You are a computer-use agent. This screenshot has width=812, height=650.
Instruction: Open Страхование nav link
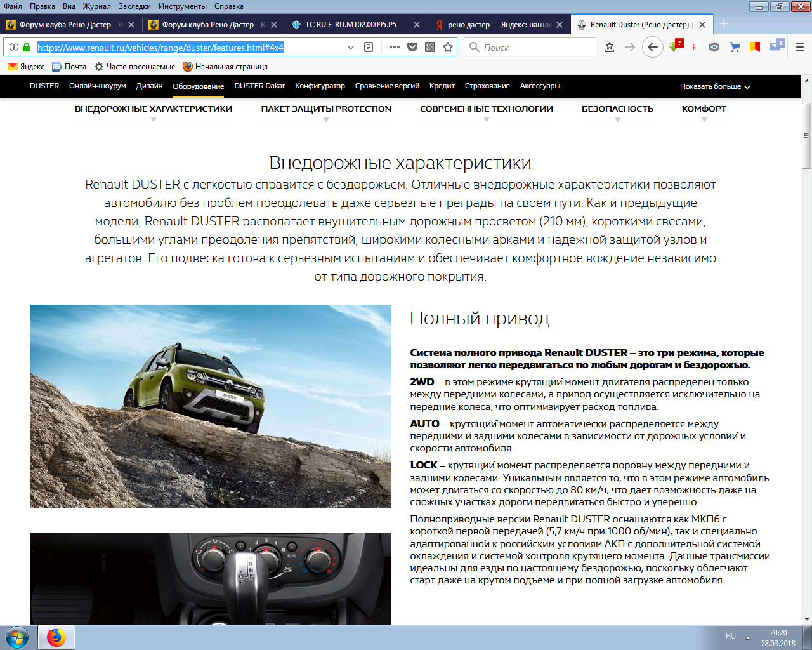point(487,86)
